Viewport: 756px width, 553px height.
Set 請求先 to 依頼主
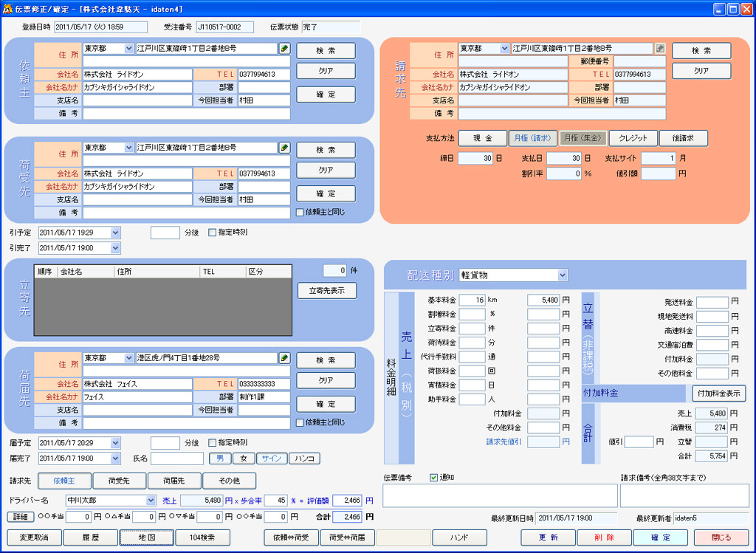pos(64,481)
